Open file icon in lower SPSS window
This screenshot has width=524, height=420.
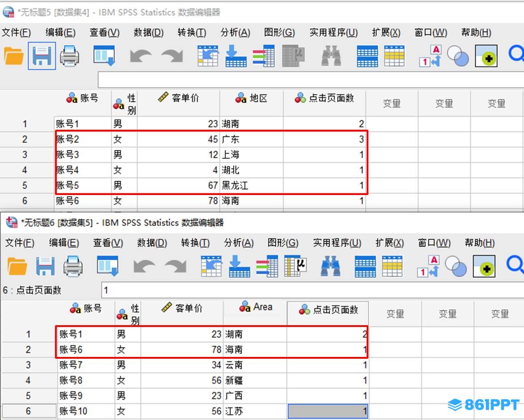pos(17,266)
